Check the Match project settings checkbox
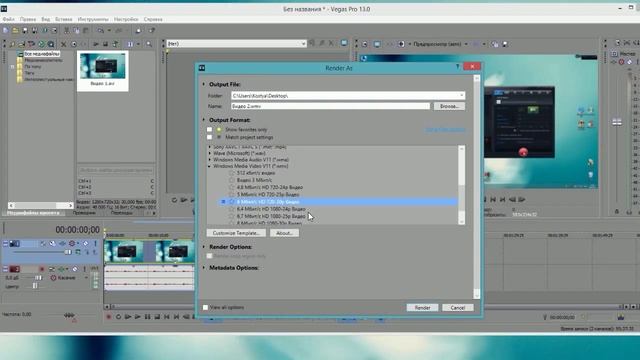This screenshot has width=640, height=360. point(209,138)
